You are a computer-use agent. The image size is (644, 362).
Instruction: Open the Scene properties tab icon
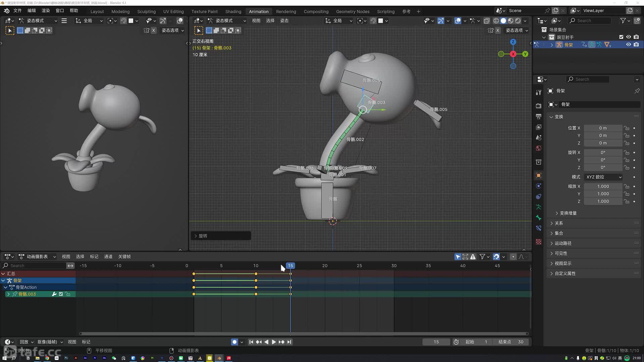[x=538, y=138]
